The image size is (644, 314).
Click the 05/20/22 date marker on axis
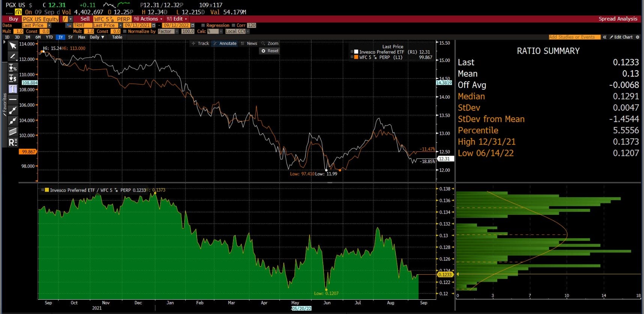(x=301, y=308)
